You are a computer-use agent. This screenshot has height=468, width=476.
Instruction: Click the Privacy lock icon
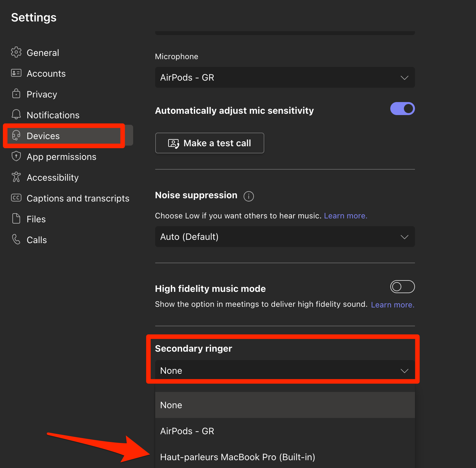point(16,94)
